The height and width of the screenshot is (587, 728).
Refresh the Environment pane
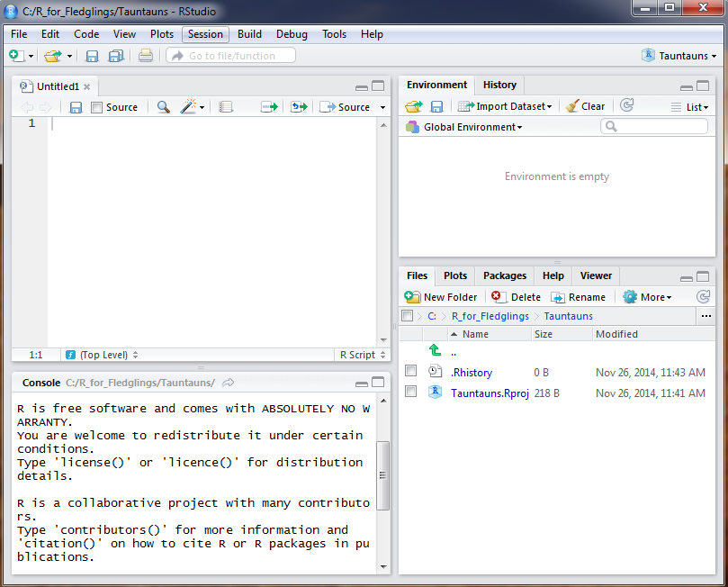627,105
